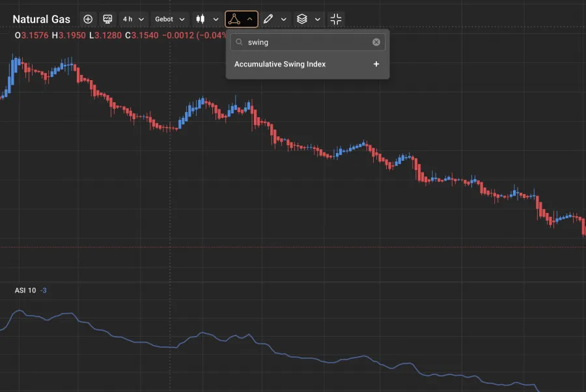Open the 4h timeframe dropdown

point(132,19)
